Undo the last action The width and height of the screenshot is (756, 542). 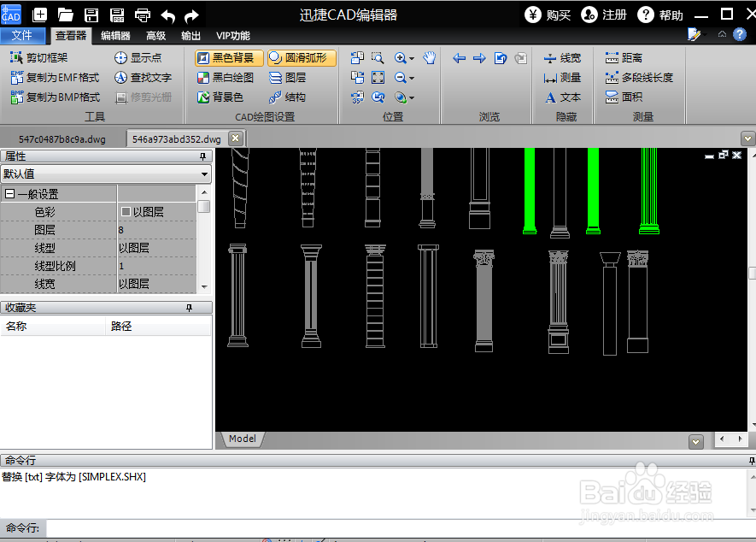pos(167,16)
